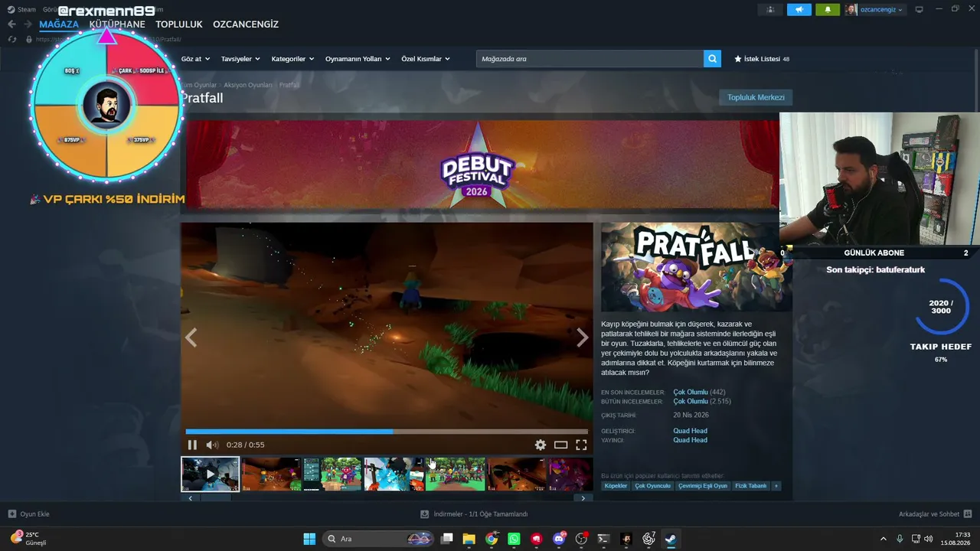Select the Çok Oyunculu tag

point(652,486)
